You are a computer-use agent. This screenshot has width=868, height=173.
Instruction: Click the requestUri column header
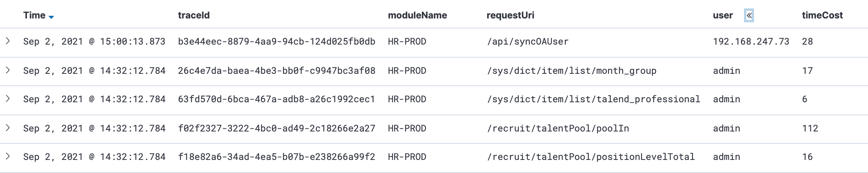click(x=510, y=15)
